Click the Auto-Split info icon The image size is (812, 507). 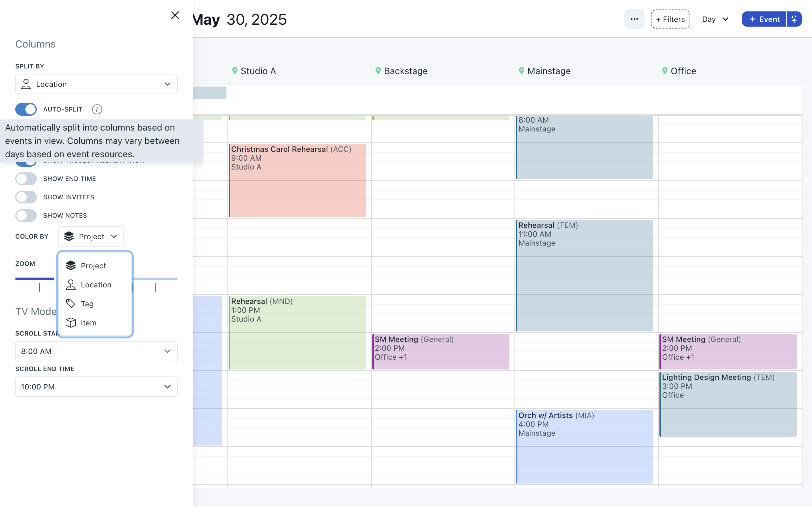[x=97, y=109]
